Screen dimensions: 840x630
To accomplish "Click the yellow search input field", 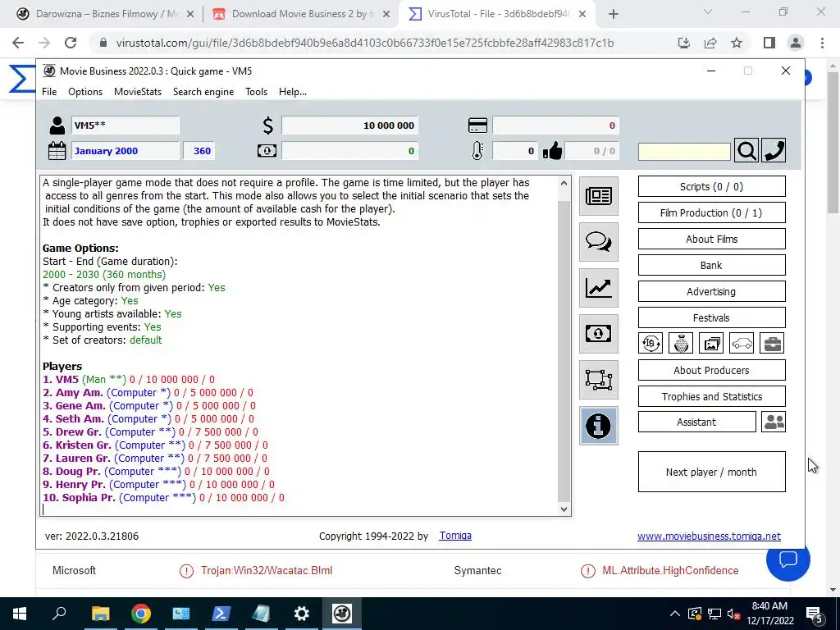I will (684, 152).
